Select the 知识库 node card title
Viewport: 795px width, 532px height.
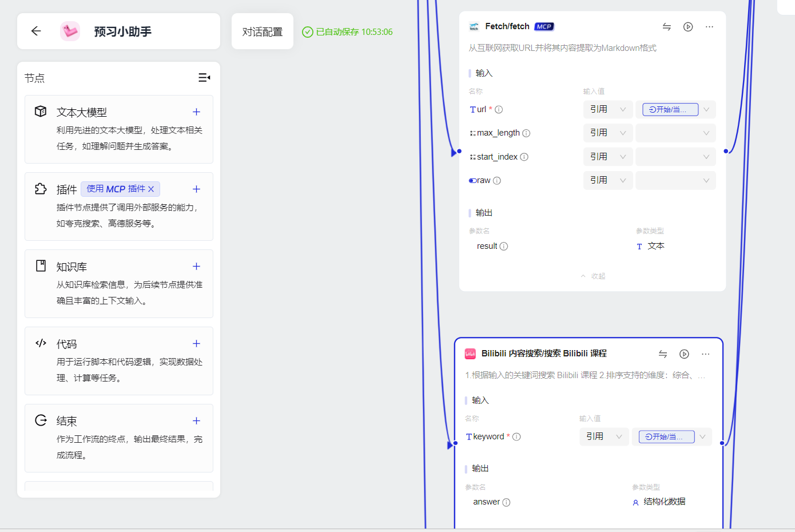click(x=71, y=267)
